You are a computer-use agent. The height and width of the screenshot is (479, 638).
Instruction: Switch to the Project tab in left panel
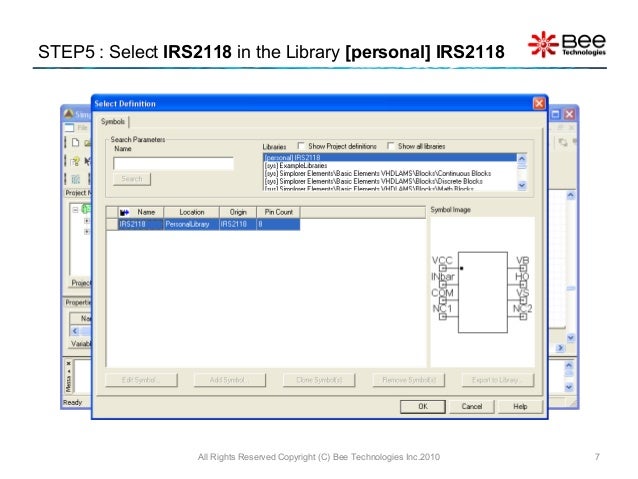81,283
